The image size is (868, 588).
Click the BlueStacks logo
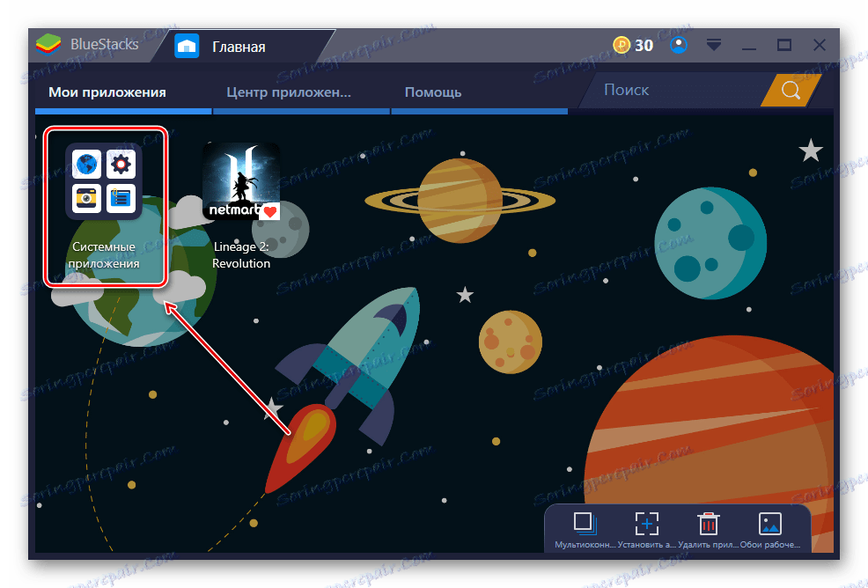pyautogui.click(x=48, y=44)
